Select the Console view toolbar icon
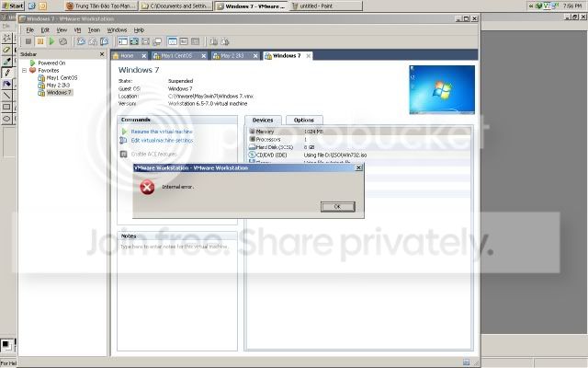Screen dimensions: 588x368 [196, 41]
